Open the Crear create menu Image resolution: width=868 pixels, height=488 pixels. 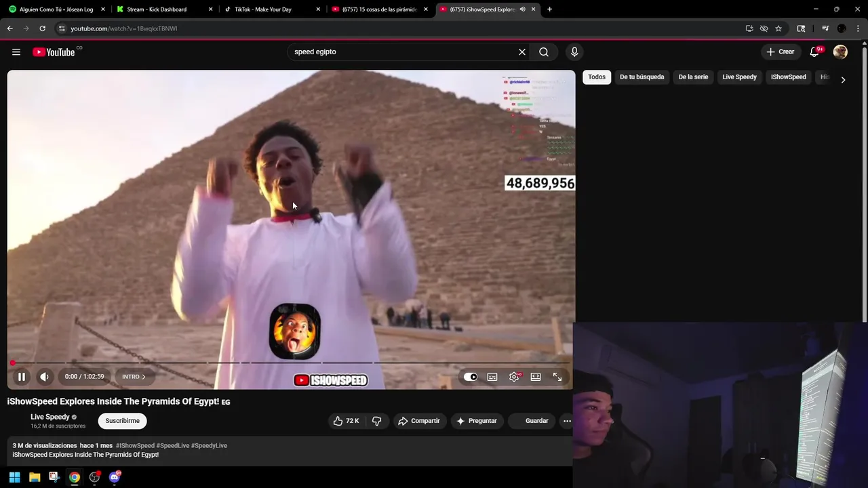tap(780, 52)
